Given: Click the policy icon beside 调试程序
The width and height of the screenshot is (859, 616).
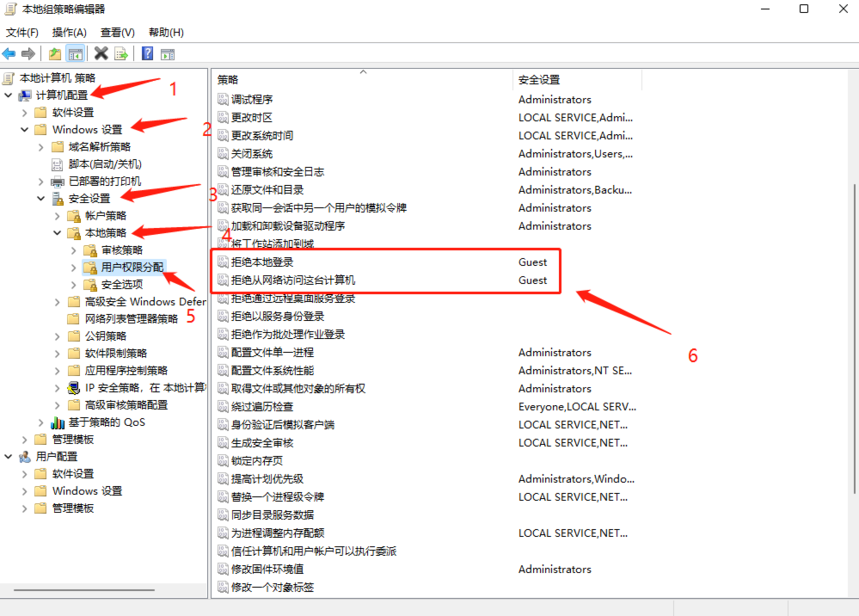Looking at the screenshot, I should click(222, 99).
